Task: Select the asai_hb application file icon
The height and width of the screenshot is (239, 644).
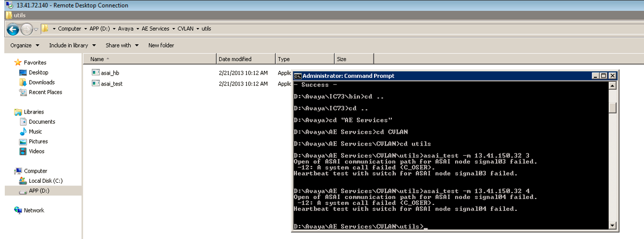Action: (x=96, y=72)
